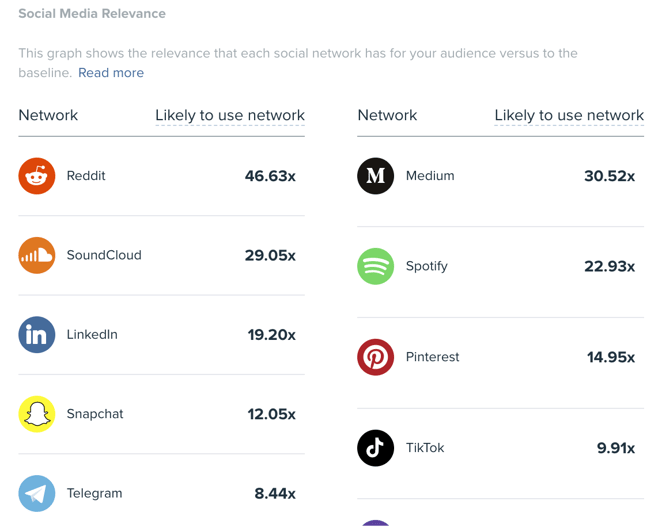Click the LinkedIn logo icon

(37, 335)
